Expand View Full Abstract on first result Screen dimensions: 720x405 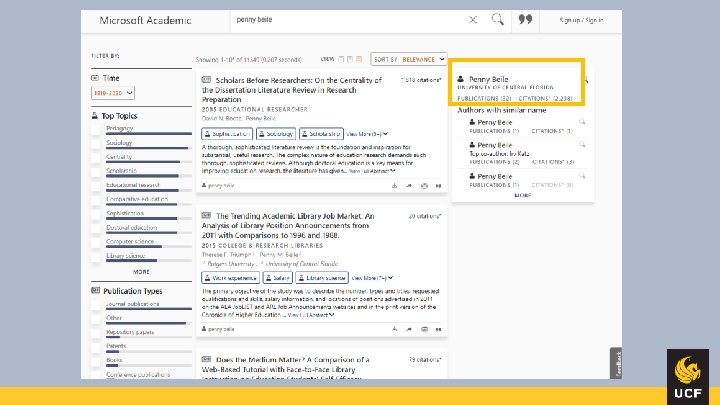[372, 171]
